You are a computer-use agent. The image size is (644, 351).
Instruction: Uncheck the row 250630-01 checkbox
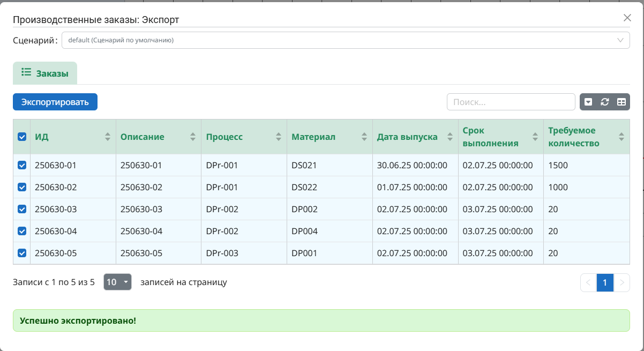click(22, 166)
